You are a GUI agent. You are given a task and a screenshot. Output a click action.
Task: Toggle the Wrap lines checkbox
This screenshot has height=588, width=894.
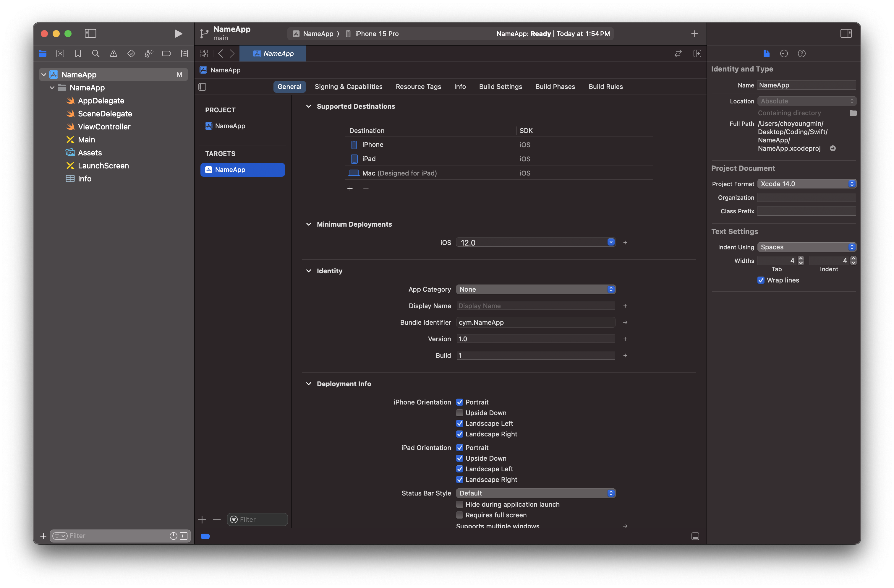click(761, 280)
